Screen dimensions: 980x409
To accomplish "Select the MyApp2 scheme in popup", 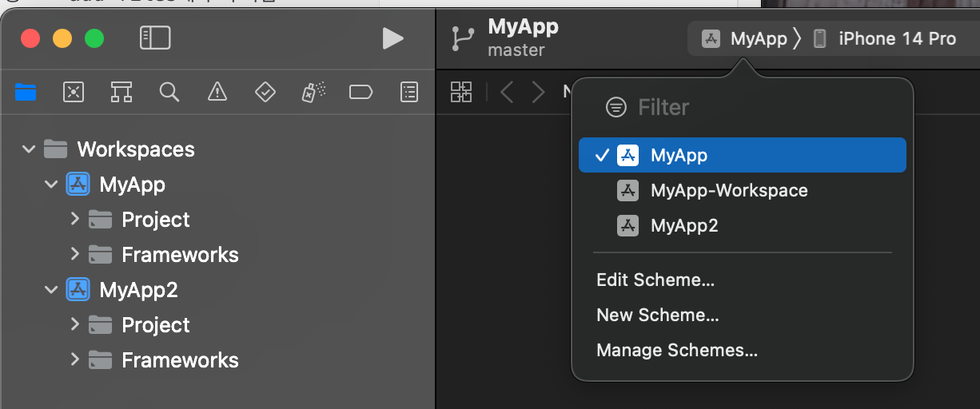I will point(742,225).
